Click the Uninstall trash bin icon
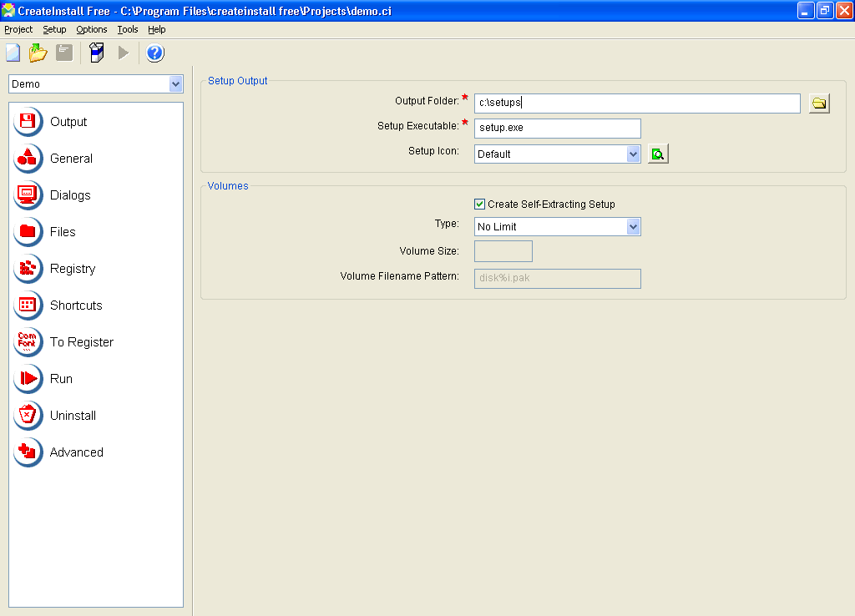 point(28,416)
